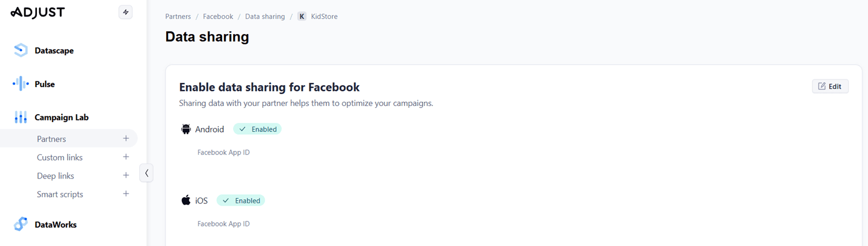Click the iOS Enabled status badge
This screenshot has height=246, width=868.
pos(241,200)
